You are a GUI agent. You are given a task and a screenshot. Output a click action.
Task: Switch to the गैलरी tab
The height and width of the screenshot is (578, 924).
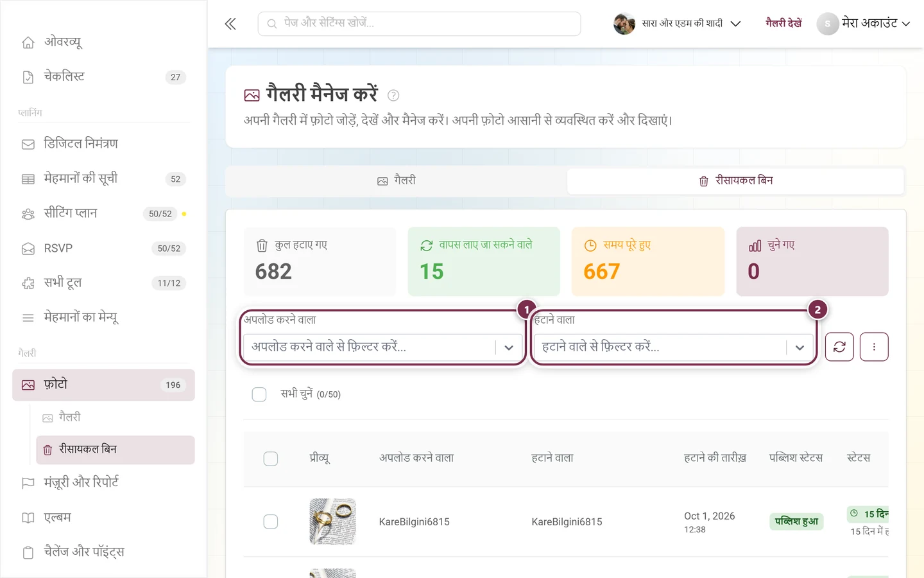[x=397, y=181]
